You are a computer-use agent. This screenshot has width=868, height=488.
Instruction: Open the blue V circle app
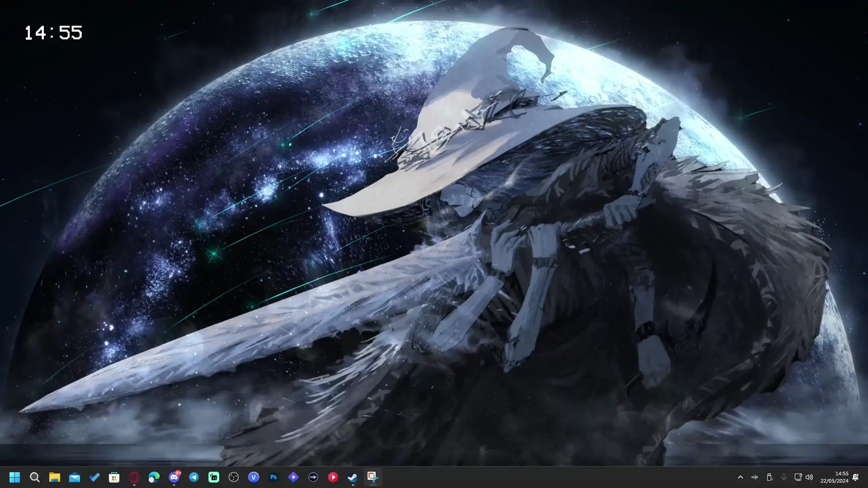click(x=254, y=477)
